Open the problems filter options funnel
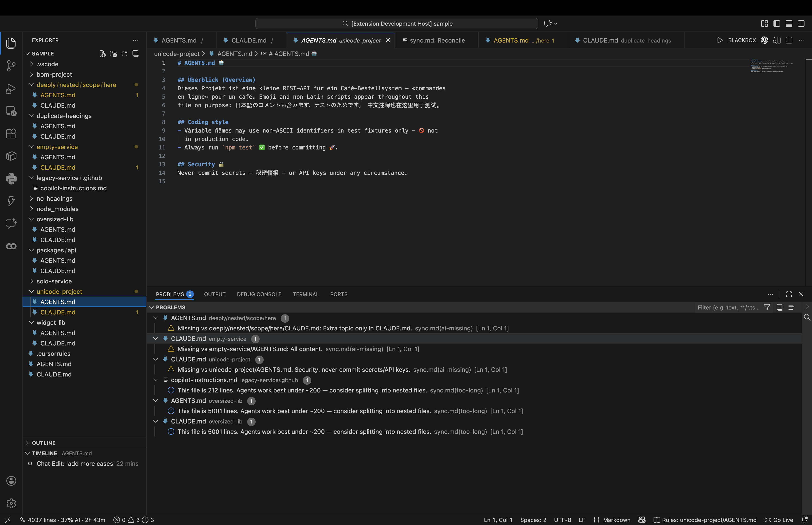Screen dimensions: 812x525 pos(767,307)
